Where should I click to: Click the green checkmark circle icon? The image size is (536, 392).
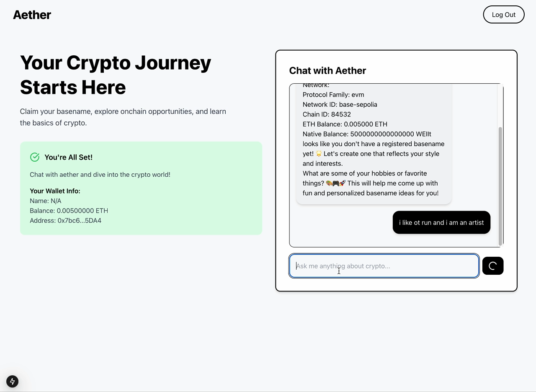(x=35, y=157)
